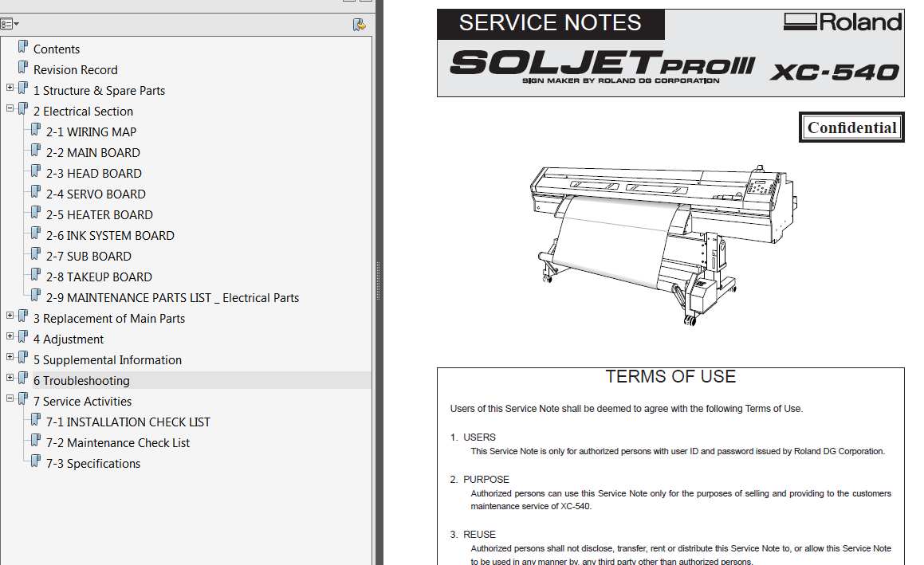Open the 2-5 HEATER BOARD bookmark
This screenshot has height=565, width=924.
click(x=100, y=215)
